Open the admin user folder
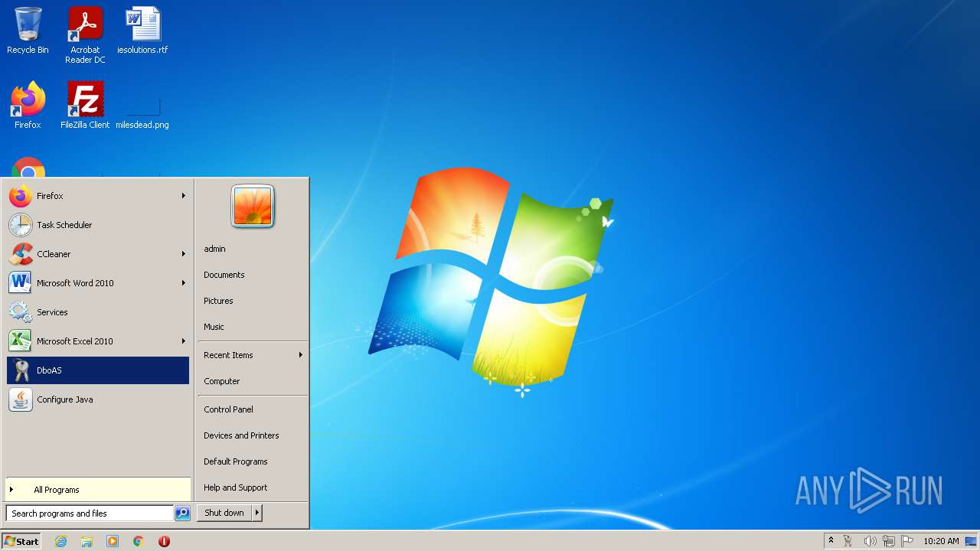The image size is (980, 551). 214,249
